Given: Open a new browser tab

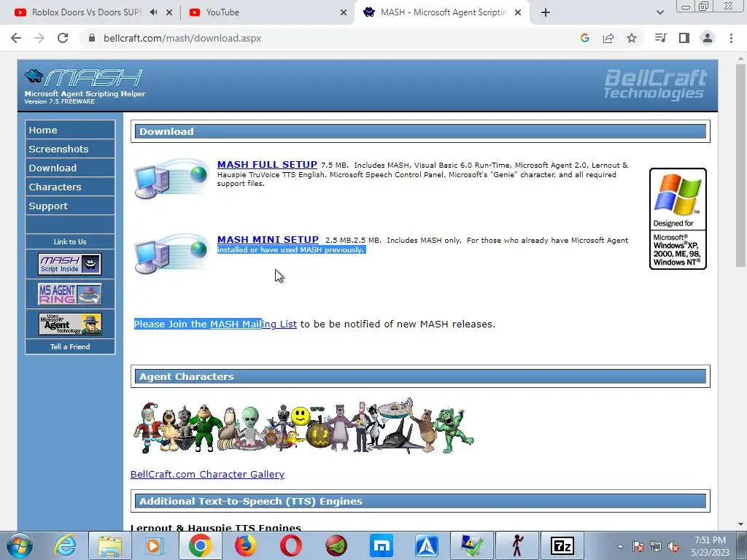Looking at the screenshot, I should [x=546, y=12].
